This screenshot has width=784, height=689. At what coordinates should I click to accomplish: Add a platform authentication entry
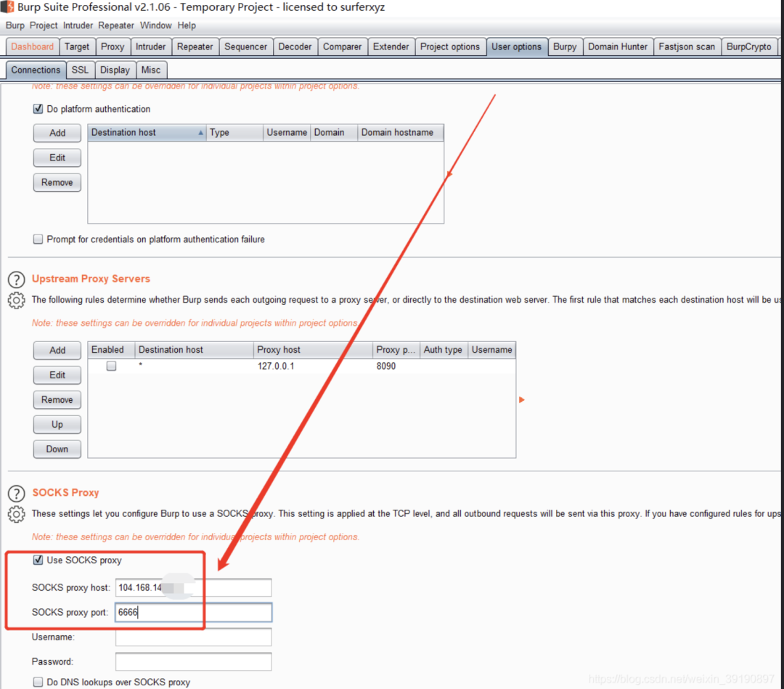click(x=57, y=133)
